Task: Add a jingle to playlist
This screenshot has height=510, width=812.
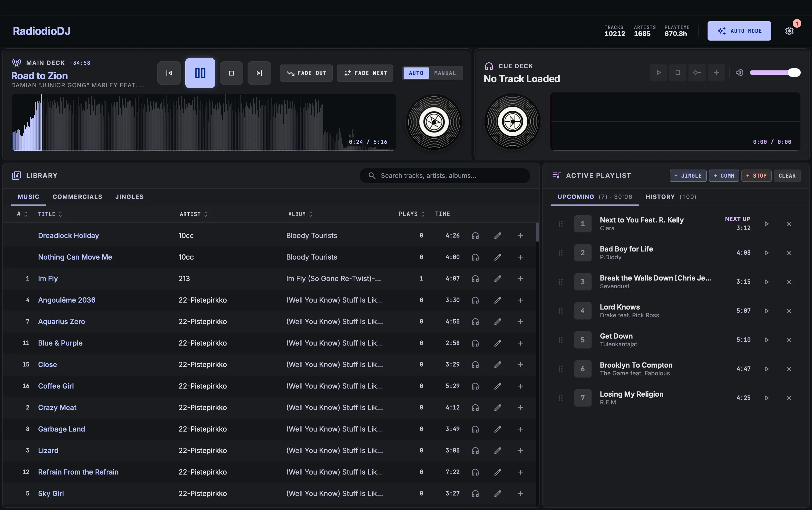Action: coord(688,176)
